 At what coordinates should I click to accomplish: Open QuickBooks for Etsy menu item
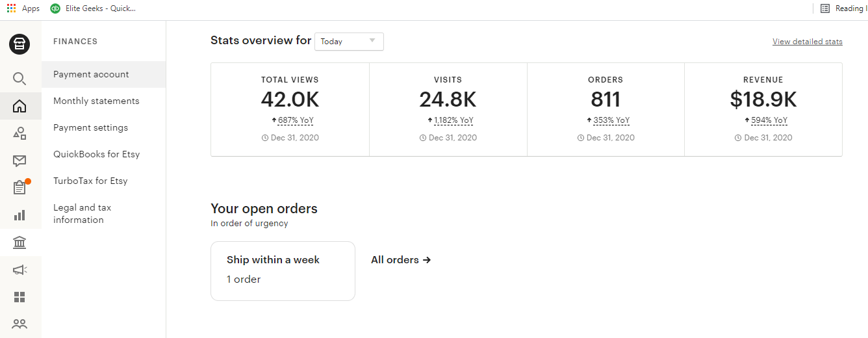point(96,154)
